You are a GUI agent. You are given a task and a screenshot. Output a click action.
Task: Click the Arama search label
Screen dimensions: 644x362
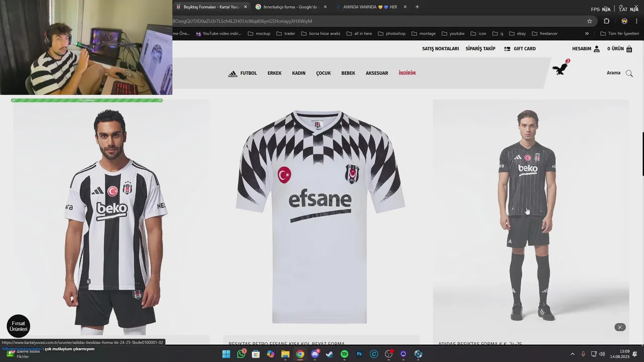click(613, 73)
